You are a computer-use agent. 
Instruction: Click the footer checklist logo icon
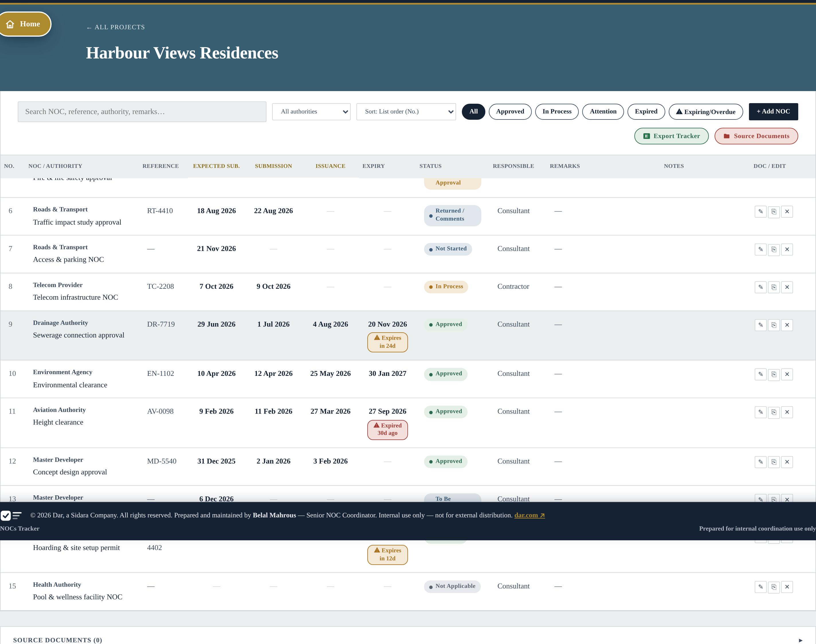11,515
